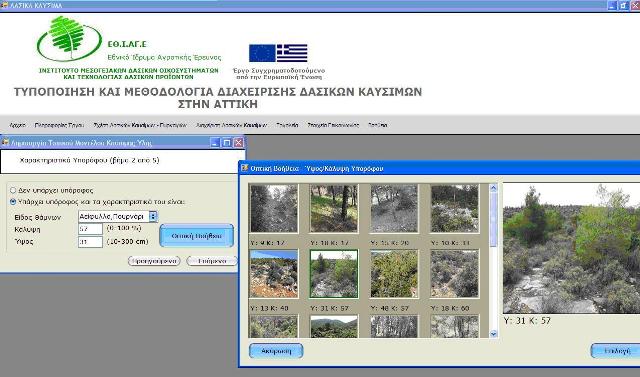The height and width of the screenshot is (377, 640).
Task: Open the 'Πληροφορίες Έργου' menu
Action: coord(59,125)
